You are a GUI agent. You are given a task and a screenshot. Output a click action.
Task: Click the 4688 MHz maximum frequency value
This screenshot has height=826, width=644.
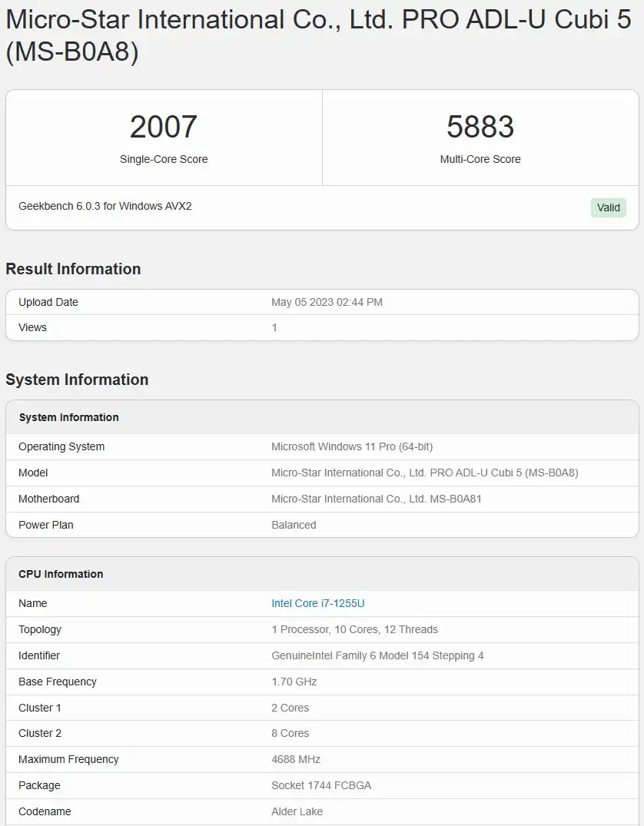point(296,759)
